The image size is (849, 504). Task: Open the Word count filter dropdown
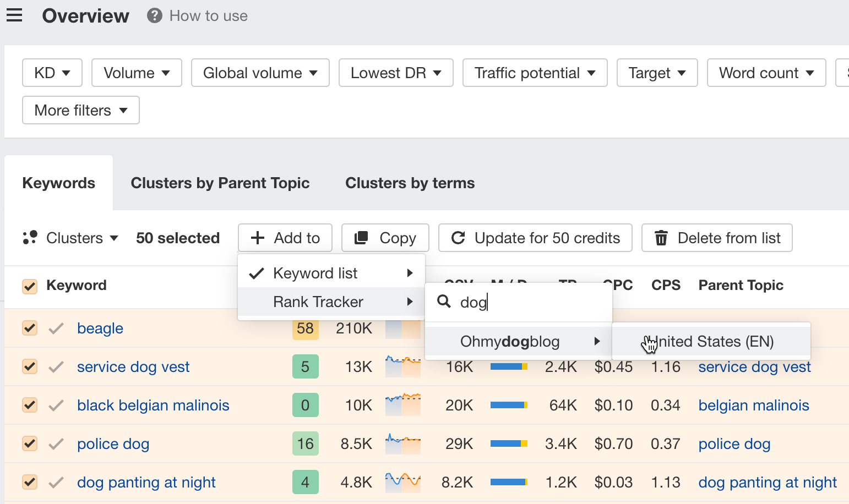(766, 73)
